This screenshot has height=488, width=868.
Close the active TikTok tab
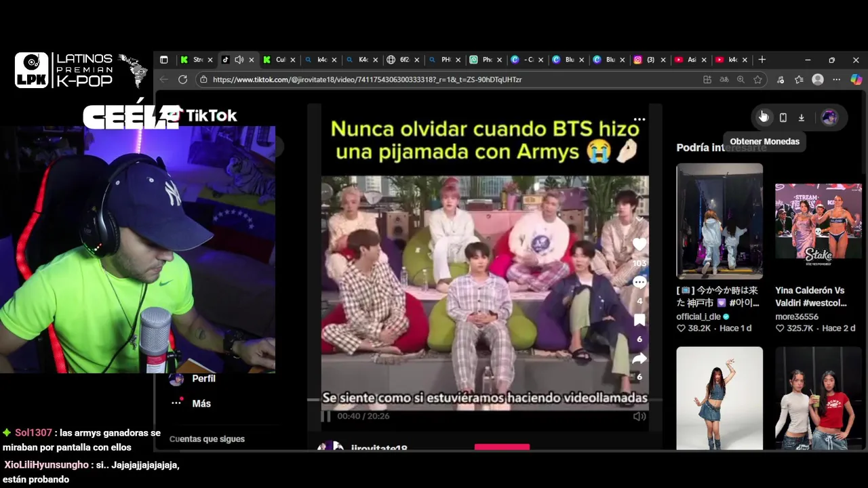click(x=252, y=60)
